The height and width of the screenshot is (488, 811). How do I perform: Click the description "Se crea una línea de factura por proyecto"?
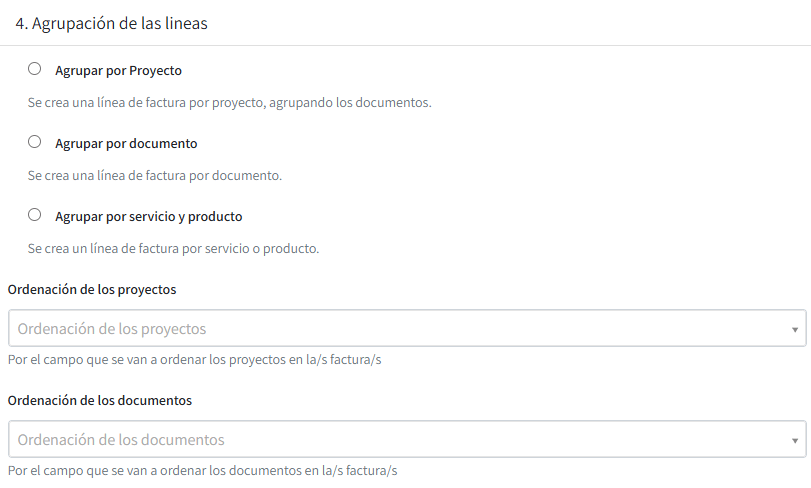coord(230,102)
